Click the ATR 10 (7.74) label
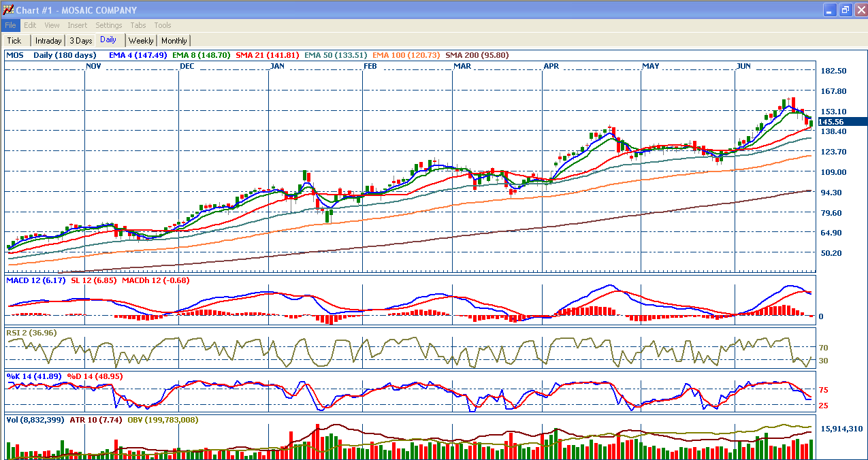Image resolution: width=868 pixels, height=460 pixels. [96, 420]
